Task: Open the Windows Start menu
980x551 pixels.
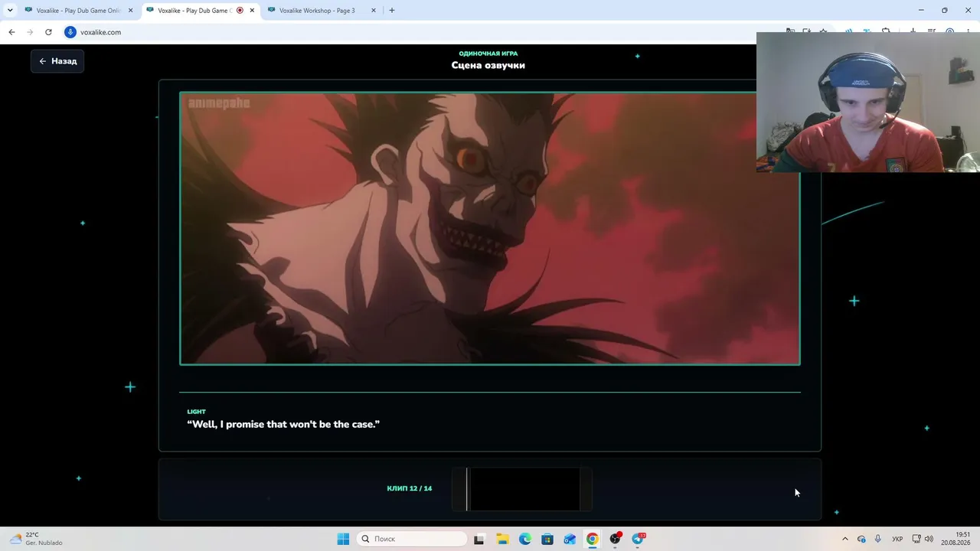Action: pos(343,539)
